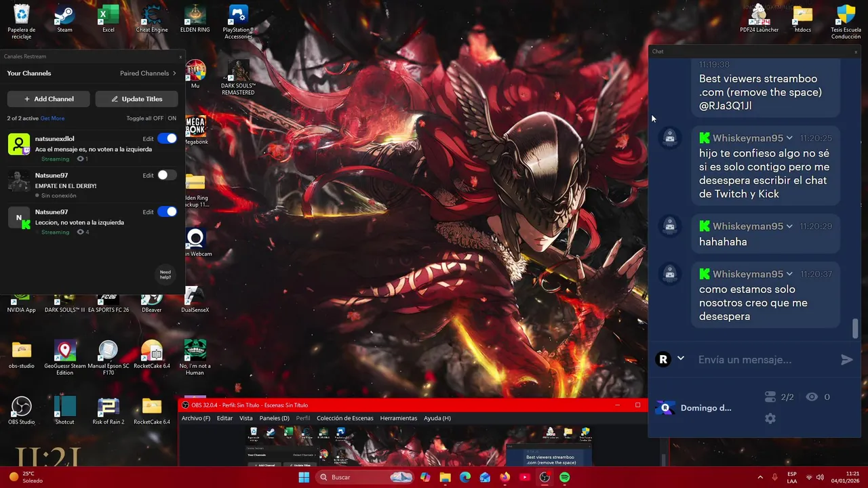Click the send message arrow in Chat
This screenshot has height=488, width=868.
846,360
